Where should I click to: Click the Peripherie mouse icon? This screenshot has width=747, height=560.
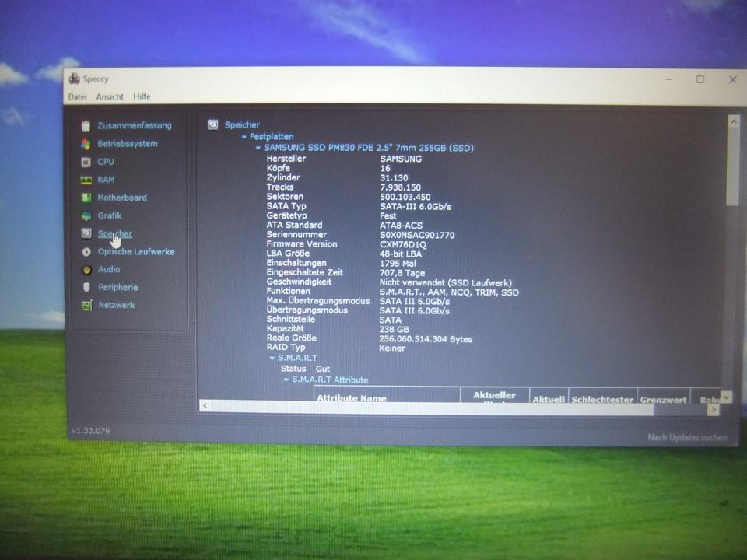click(86, 287)
